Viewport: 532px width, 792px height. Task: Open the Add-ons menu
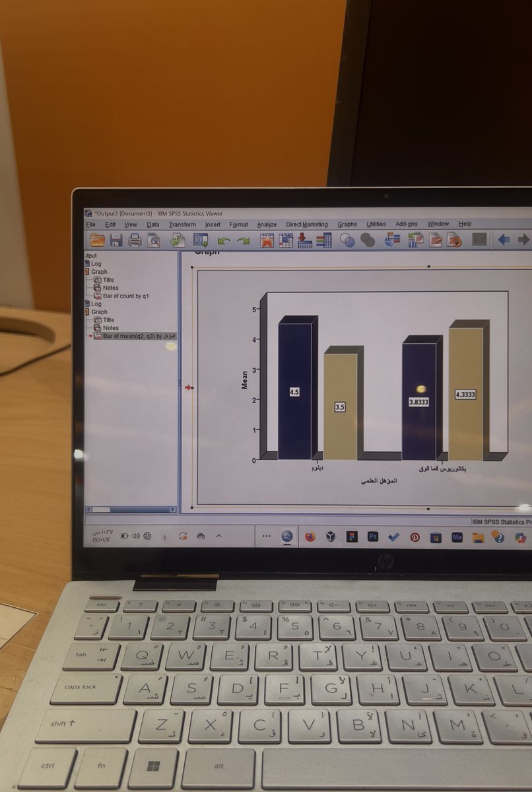407,224
